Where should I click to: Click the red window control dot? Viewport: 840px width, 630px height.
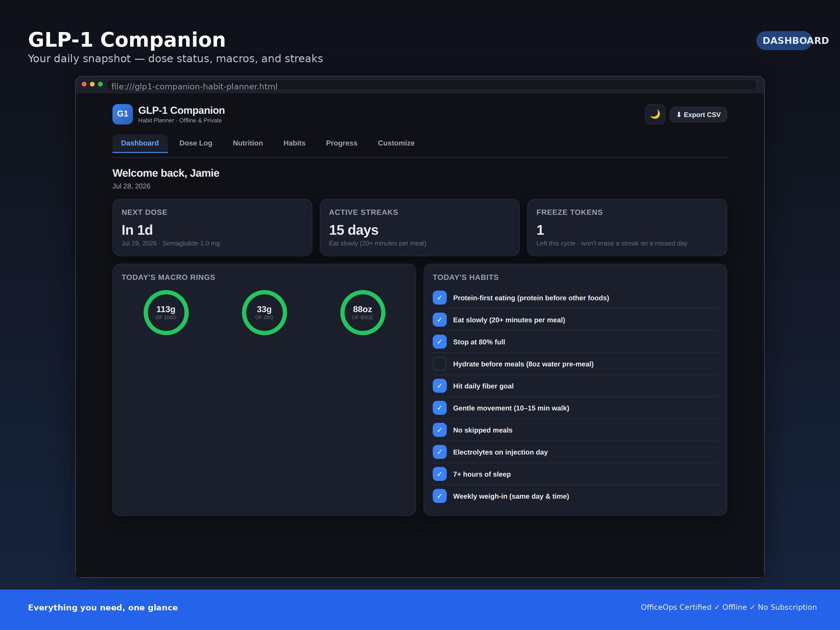point(84,84)
